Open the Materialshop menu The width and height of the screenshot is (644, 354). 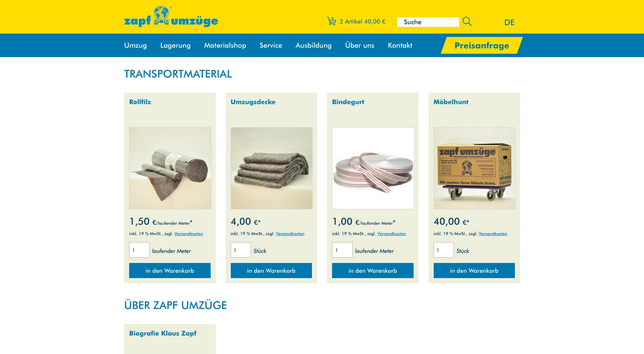225,45
